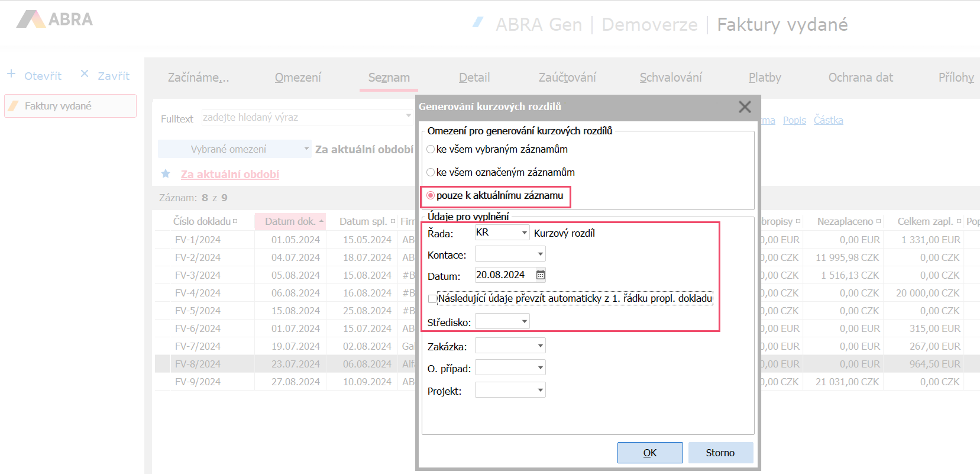
Task: Open the Kontace dropdown
Action: [540, 254]
